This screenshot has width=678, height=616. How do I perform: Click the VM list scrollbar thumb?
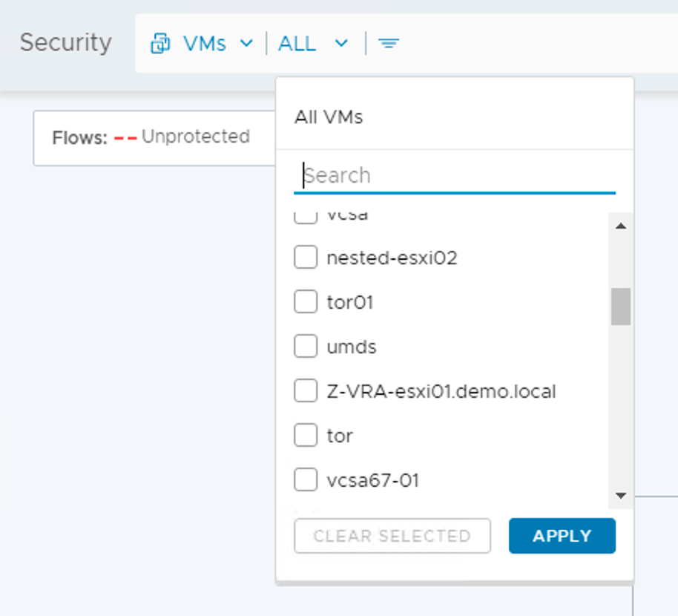click(x=621, y=306)
